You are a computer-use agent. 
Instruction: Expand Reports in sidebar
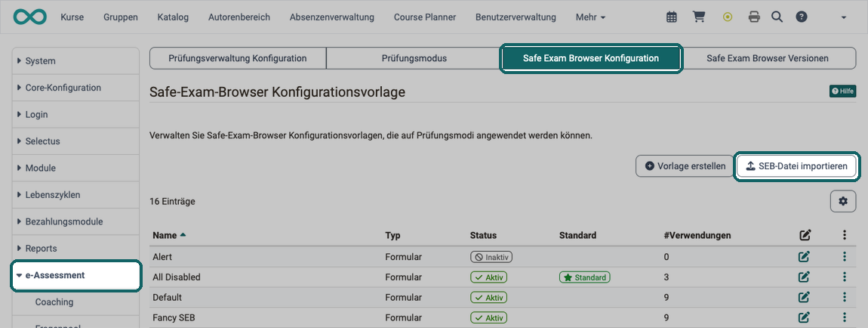(x=75, y=248)
